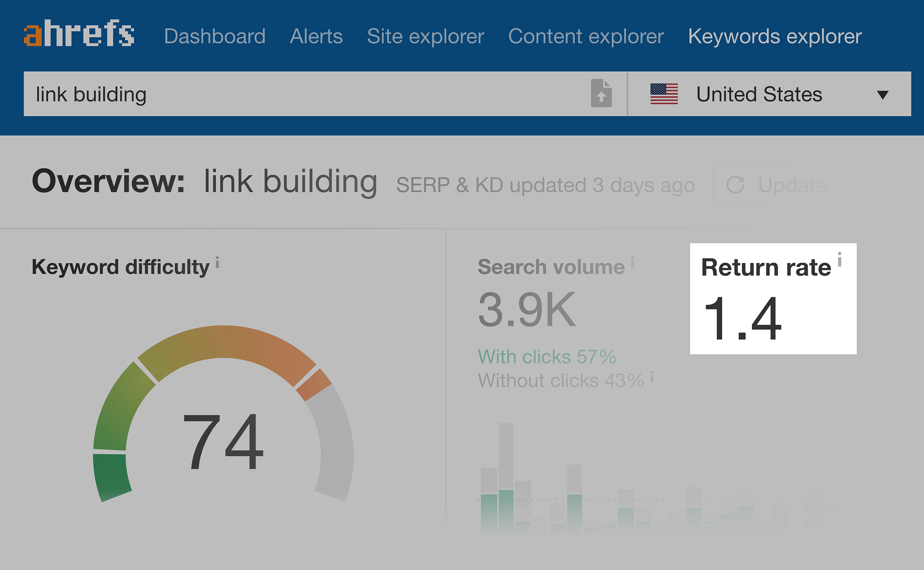Click the US flag icon
924x570 pixels.
[664, 94]
